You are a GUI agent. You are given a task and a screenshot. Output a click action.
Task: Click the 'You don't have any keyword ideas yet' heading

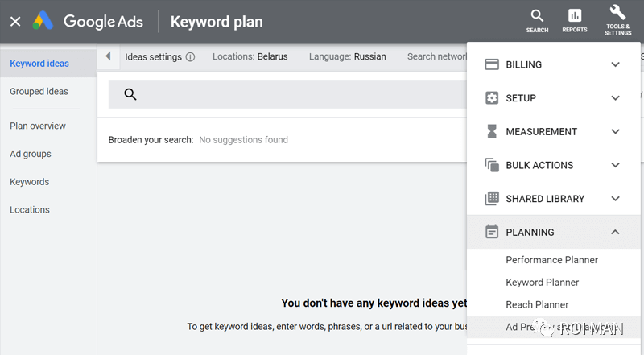tap(374, 303)
